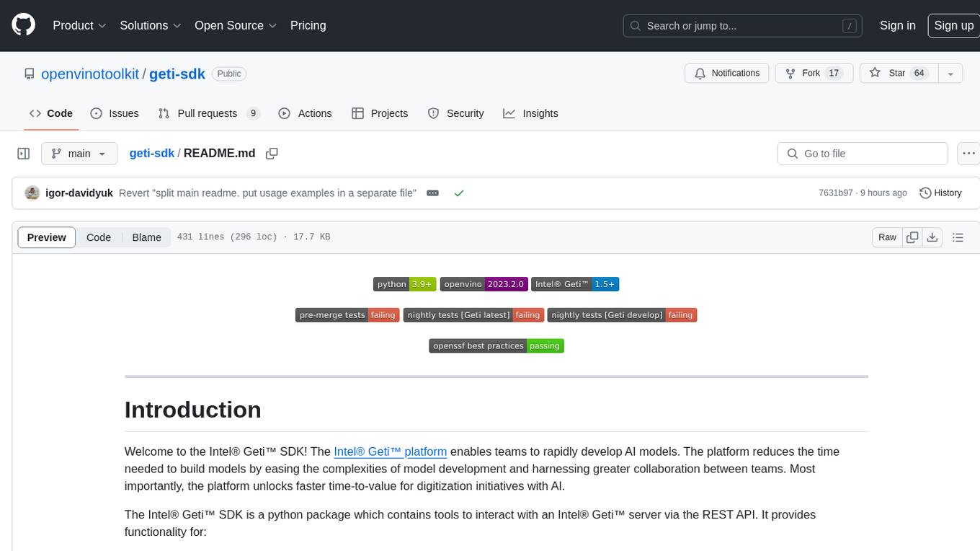Image resolution: width=980 pixels, height=551 pixels.
Task: Open igor-davidyuk's avatar profile
Action: tap(32, 193)
